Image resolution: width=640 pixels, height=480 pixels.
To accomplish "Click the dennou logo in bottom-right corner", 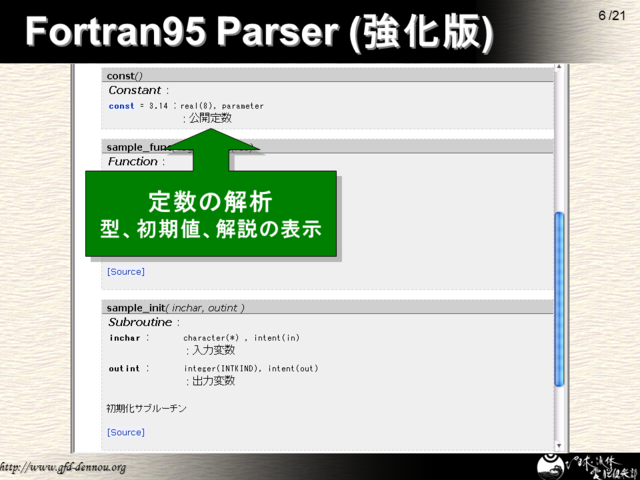I will [586, 462].
